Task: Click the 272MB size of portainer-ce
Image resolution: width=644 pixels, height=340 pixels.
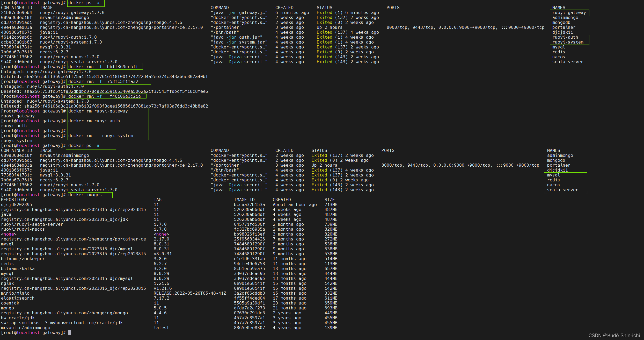Action: [331, 239]
